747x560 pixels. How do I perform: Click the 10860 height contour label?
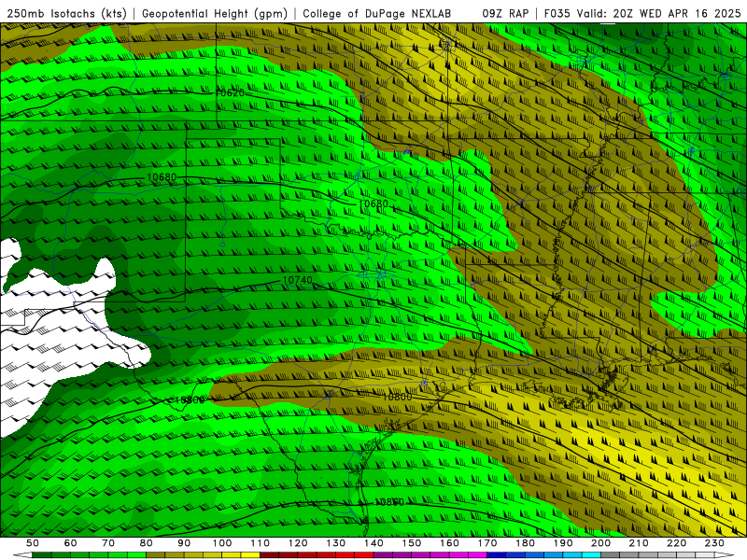389,502
